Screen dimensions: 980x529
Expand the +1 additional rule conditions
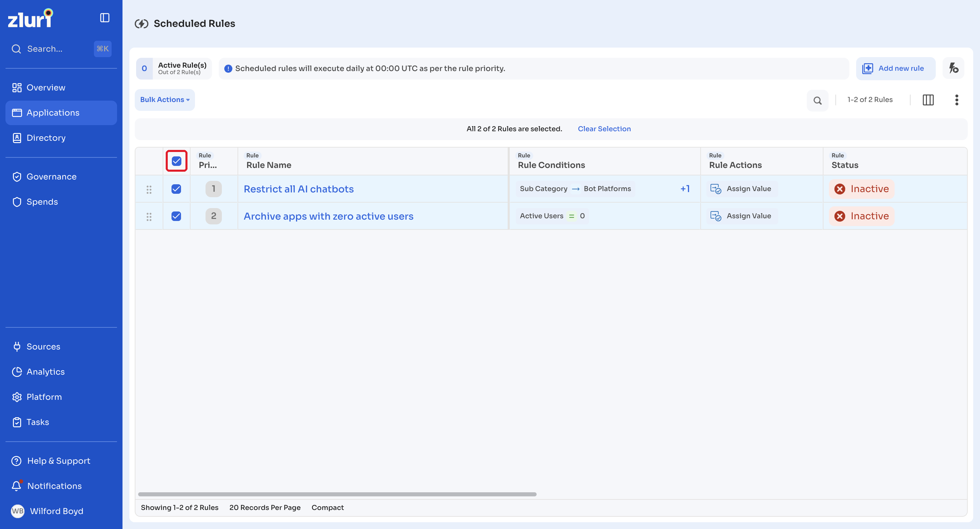point(685,189)
